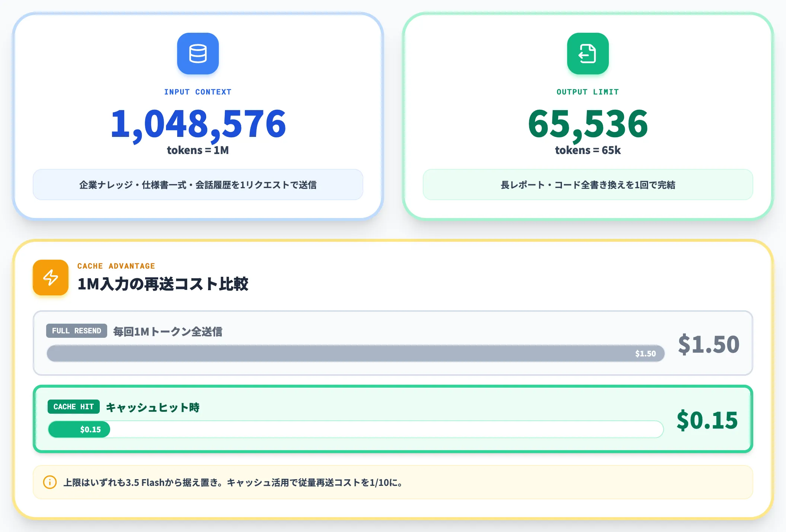Viewport: 786px width, 532px height.
Task: Click the 'tokens = 1M' text
Action: point(198,150)
